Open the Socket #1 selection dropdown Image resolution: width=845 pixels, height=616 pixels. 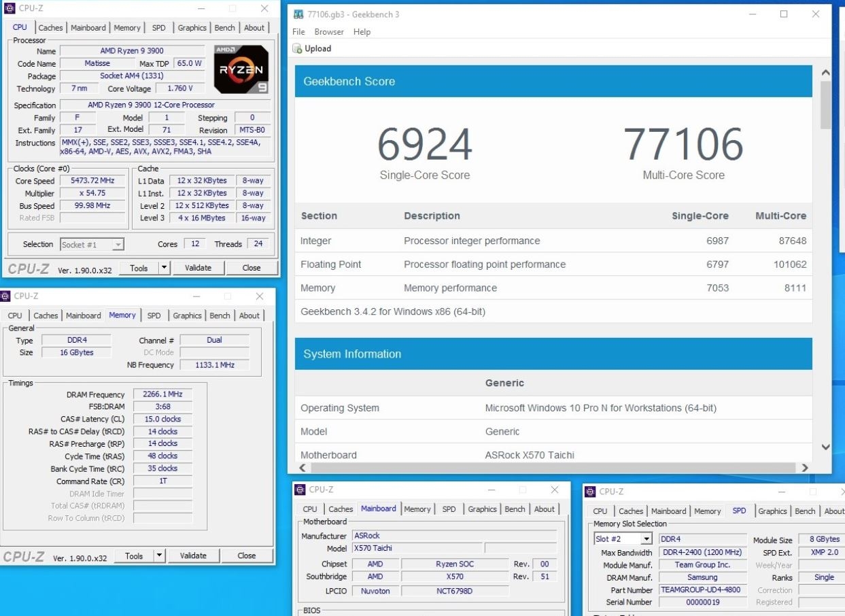[118, 244]
